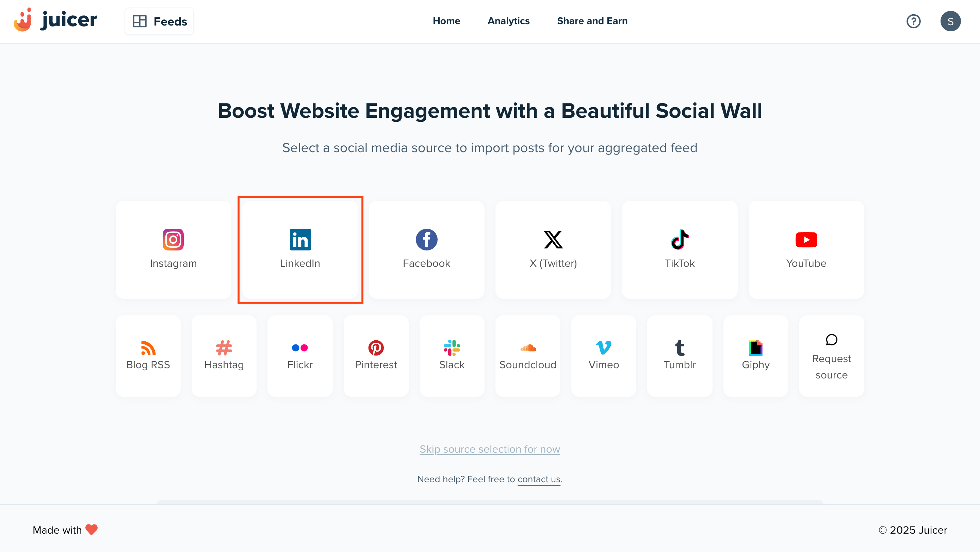This screenshot has width=980, height=552.
Task: Pick Tumblr as a source
Action: (680, 355)
